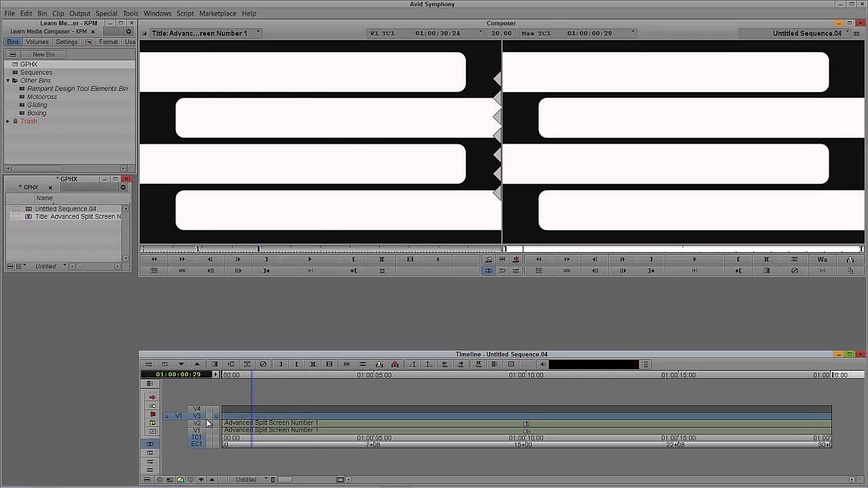Click the Audio tool icon in timeline toolbar
Screen dimensions: 868x488
[542, 364]
